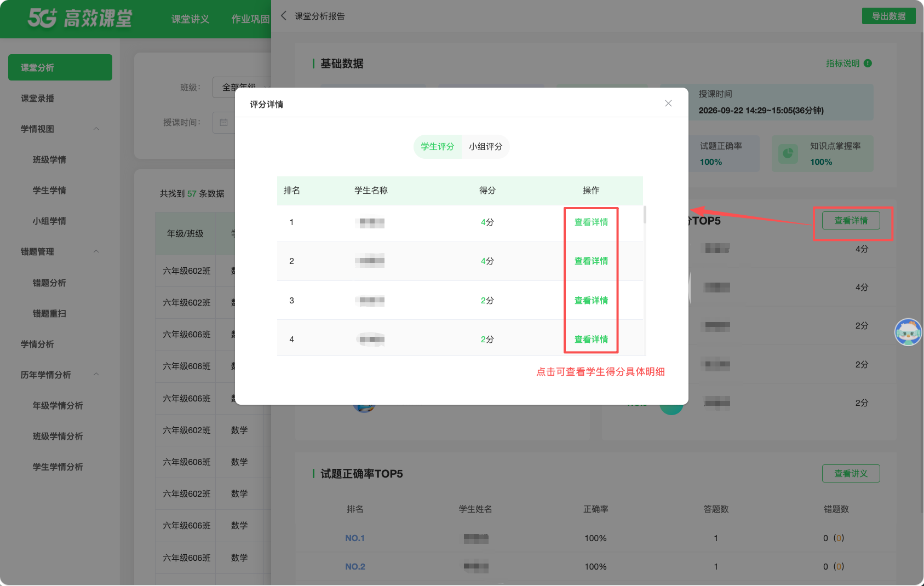This screenshot has height=586, width=924.
Task: Click the 知识点掌握率 pie chart icon
Action: point(788,154)
